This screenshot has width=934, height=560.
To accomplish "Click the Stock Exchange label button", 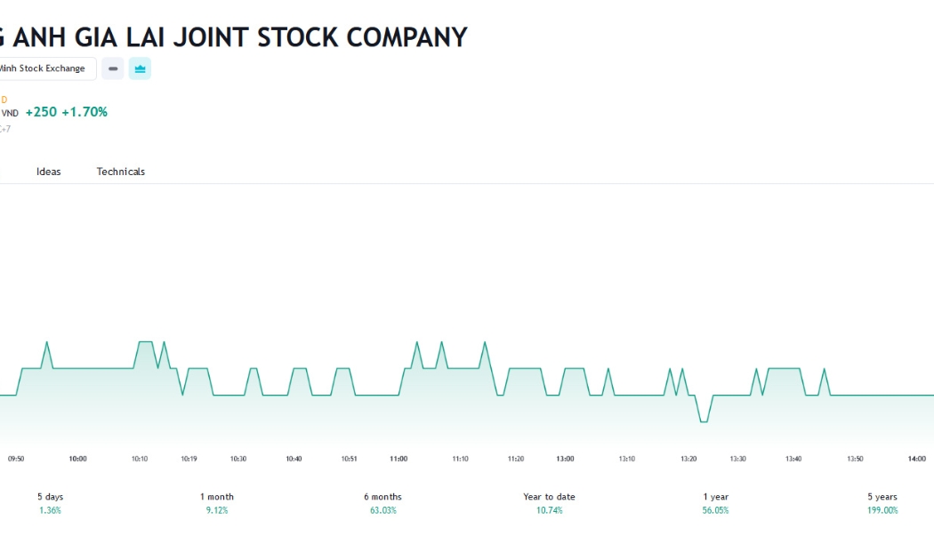I will pyautogui.click(x=46, y=68).
